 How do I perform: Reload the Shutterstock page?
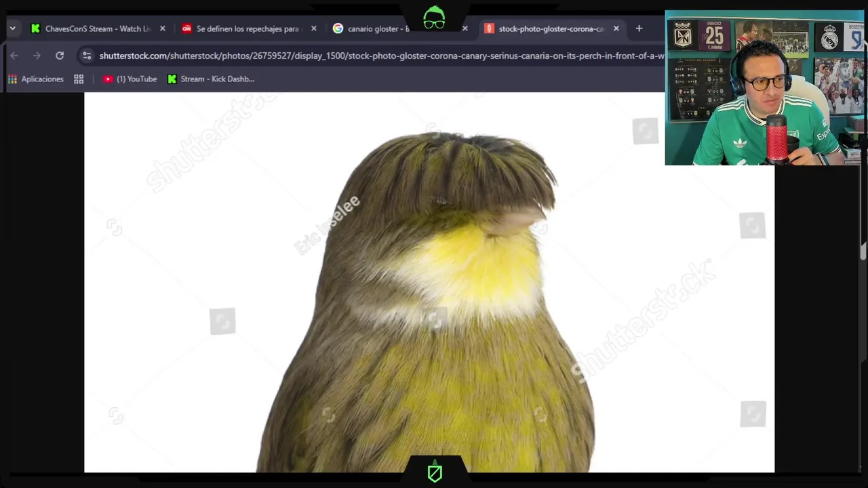[60, 56]
